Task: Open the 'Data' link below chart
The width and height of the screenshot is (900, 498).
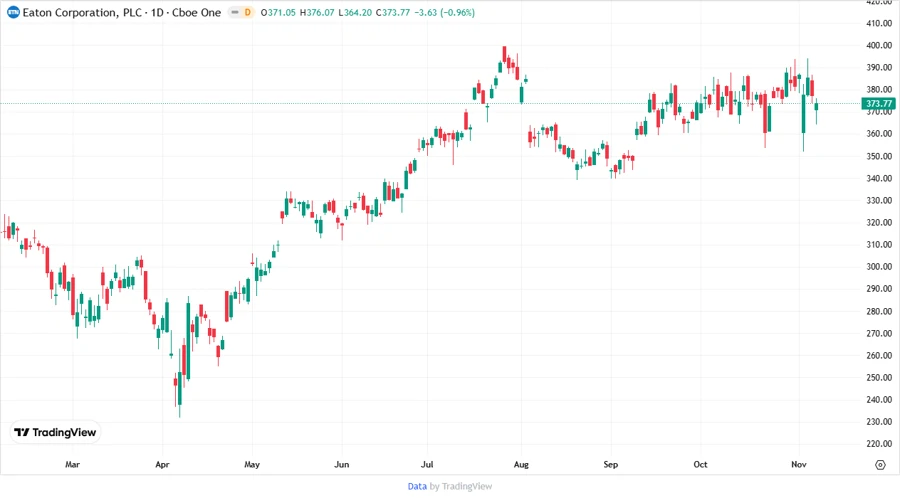Action: coord(417,486)
